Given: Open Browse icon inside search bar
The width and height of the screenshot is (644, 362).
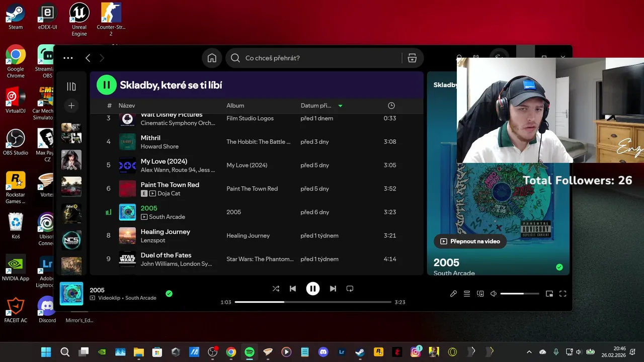Looking at the screenshot, I should click(x=412, y=58).
